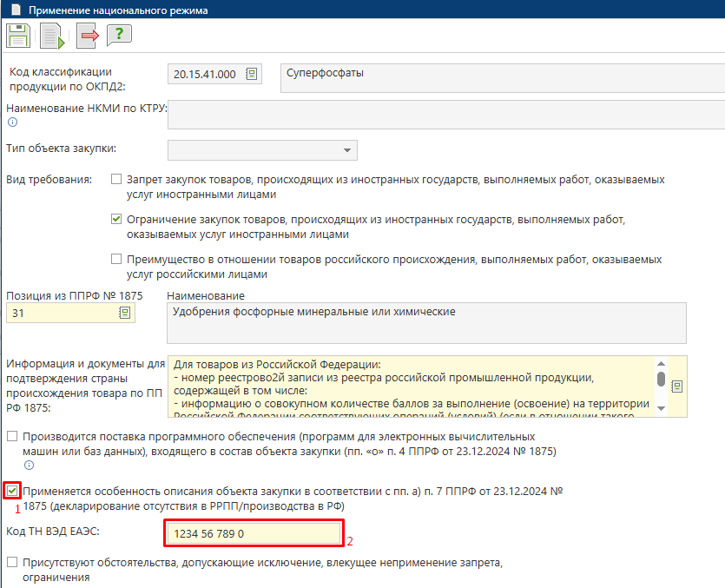Image resolution: width=725 pixels, height=588 pixels.
Task: Click the info icon under Наименование НКМИ по КТРУ
Action: coord(12,122)
